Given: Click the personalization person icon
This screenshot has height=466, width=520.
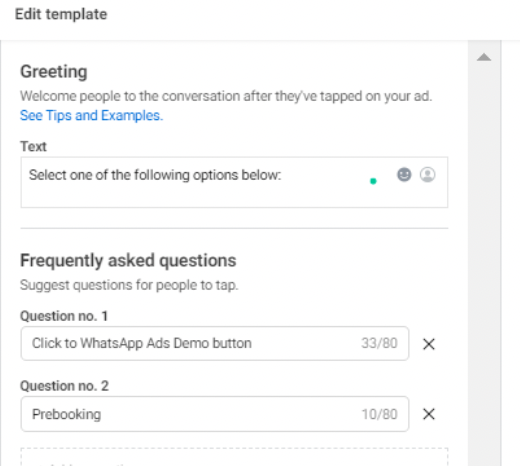Looking at the screenshot, I should [x=427, y=174].
